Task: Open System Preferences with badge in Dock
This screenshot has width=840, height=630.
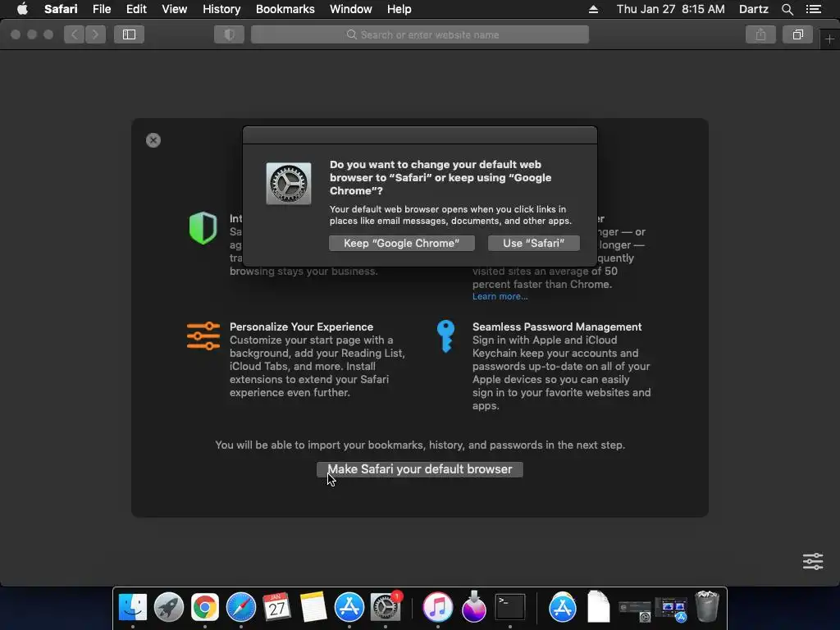Action: pos(386,608)
